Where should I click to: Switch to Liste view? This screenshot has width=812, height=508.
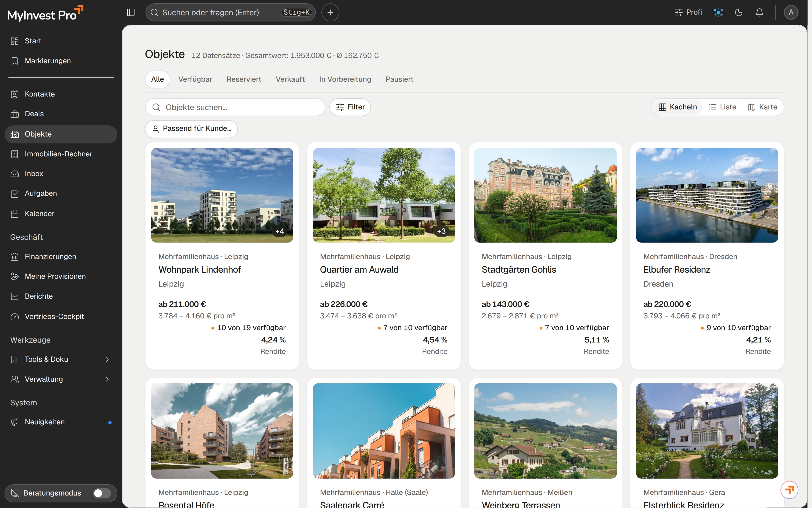[722, 107]
